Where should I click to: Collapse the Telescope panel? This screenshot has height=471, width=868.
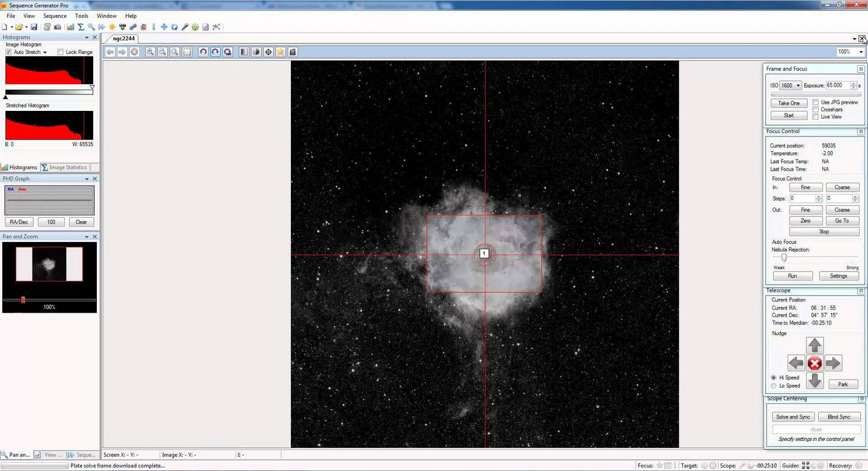(861, 291)
